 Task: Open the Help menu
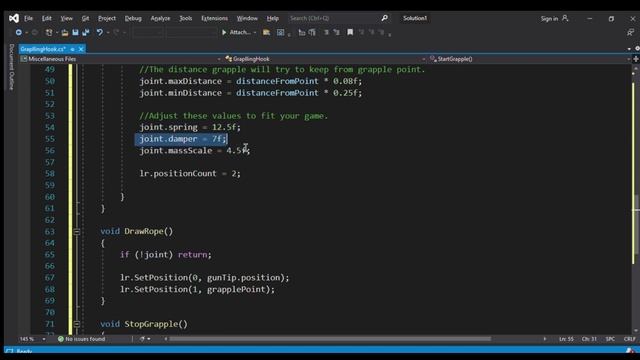coord(272,18)
